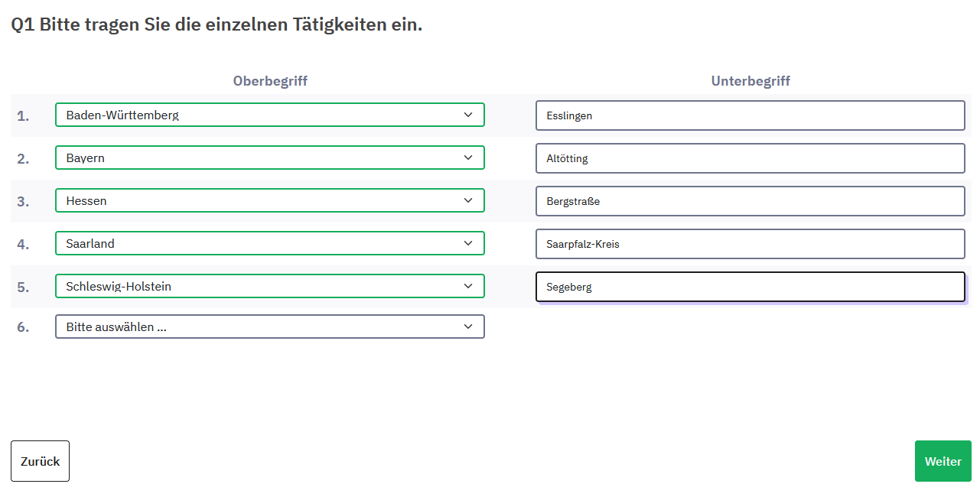Screen dimensions: 980x497
Task: Open the 'Bitte auswählen ...' dropdown in row 6
Action: click(x=269, y=326)
